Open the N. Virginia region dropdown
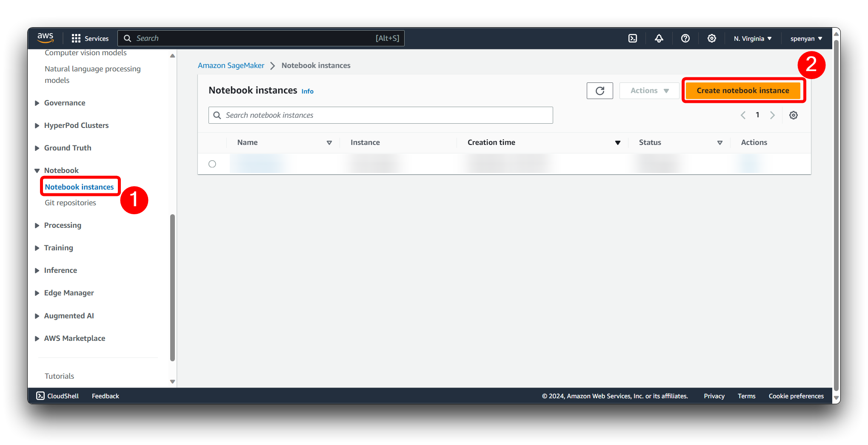Screen dimensions: 868x445 [x=753, y=38]
